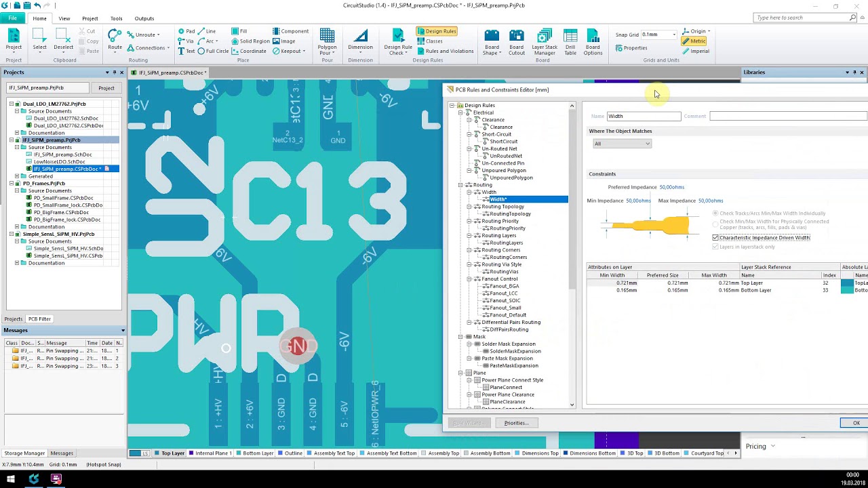Expand the Unroute dropdown
The image size is (868, 488).
(x=158, y=35)
